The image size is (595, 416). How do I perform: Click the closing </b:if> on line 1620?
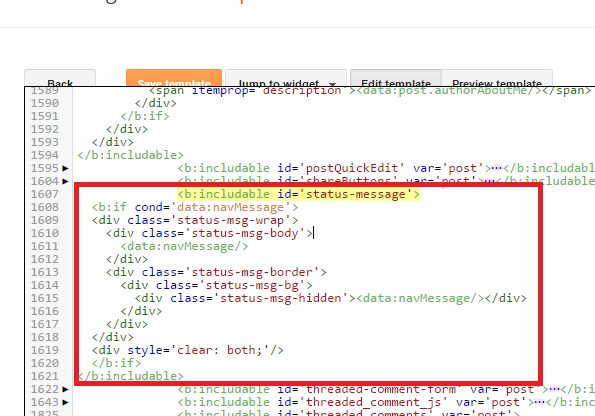click(x=116, y=363)
